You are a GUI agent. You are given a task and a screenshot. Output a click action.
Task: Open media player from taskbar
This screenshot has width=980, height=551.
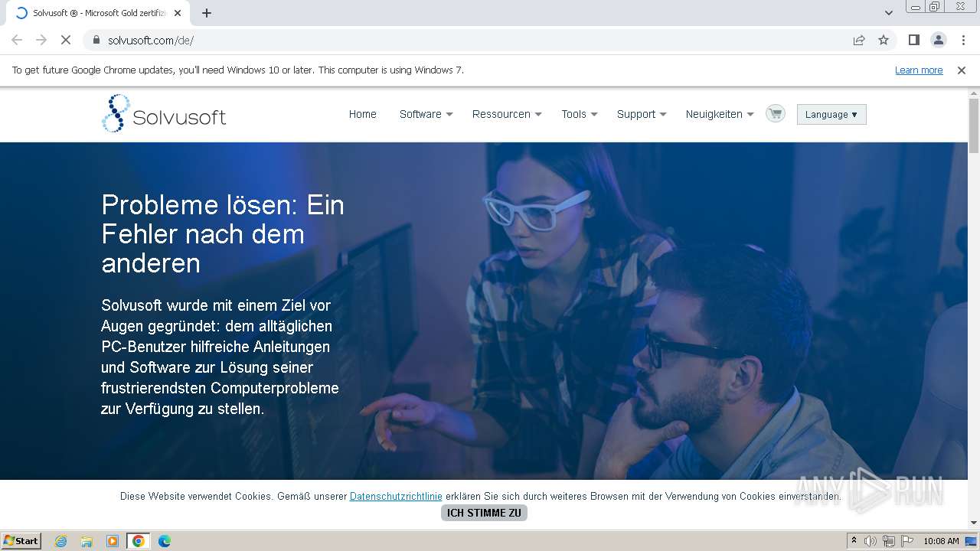pyautogui.click(x=113, y=541)
